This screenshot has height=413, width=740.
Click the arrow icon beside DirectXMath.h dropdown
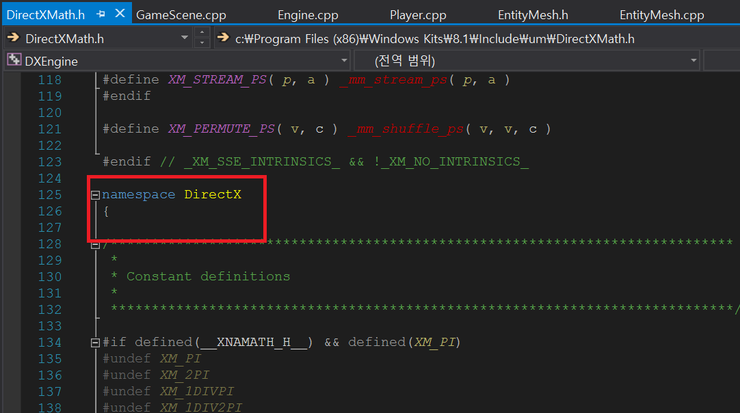13,38
